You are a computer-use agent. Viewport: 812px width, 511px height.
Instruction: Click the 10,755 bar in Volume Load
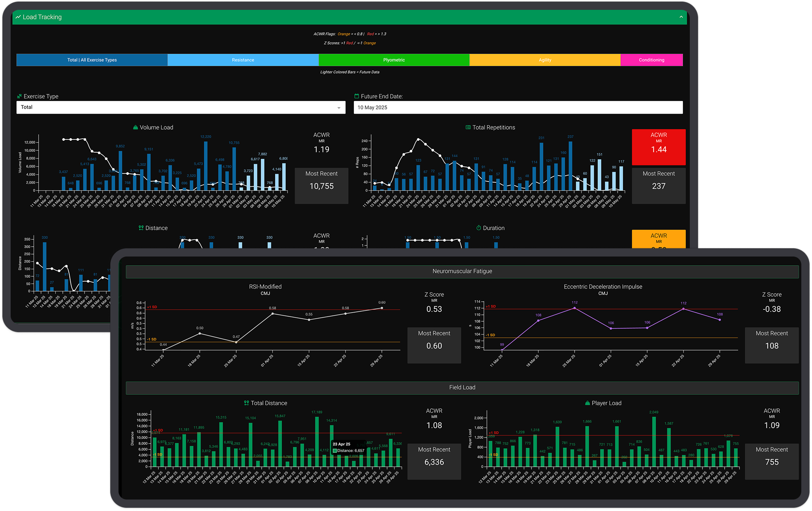234,169
